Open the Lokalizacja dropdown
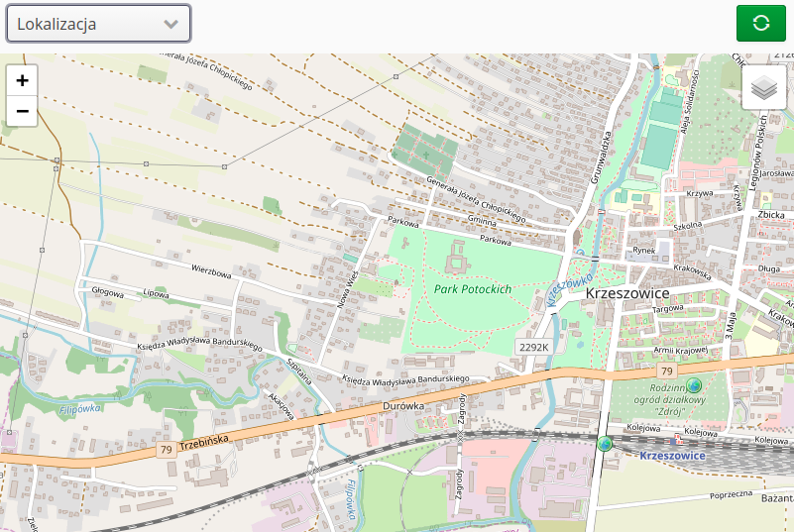This screenshot has height=532, width=794. 84,23
